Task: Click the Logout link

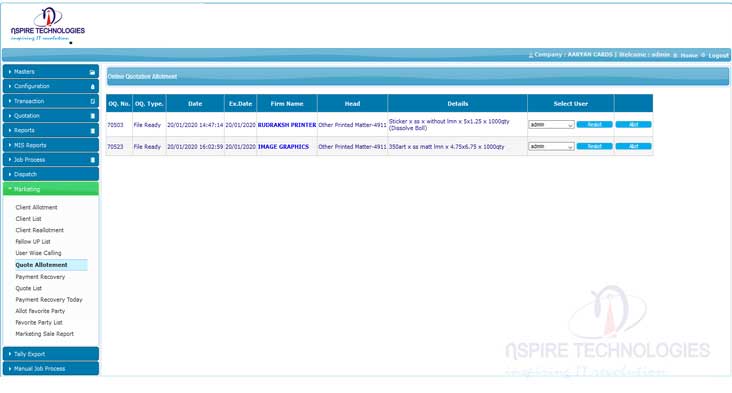Action: click(x=718, y=56)
